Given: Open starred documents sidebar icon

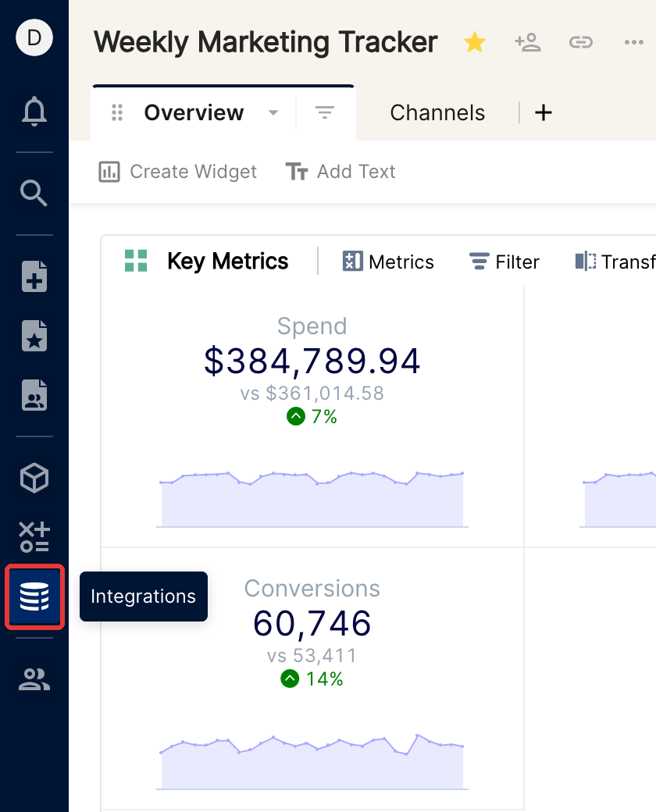Looking at the screenshot, I should click(x=34, y=336).
